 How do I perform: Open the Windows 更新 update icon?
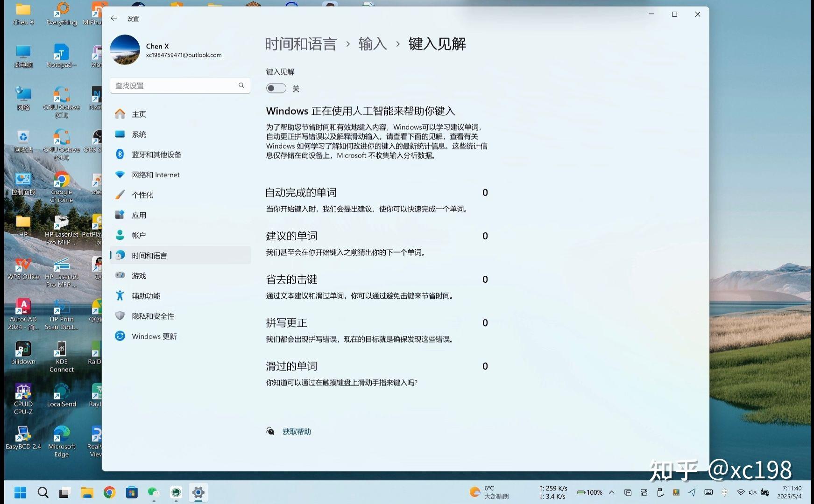coord(120,336)
